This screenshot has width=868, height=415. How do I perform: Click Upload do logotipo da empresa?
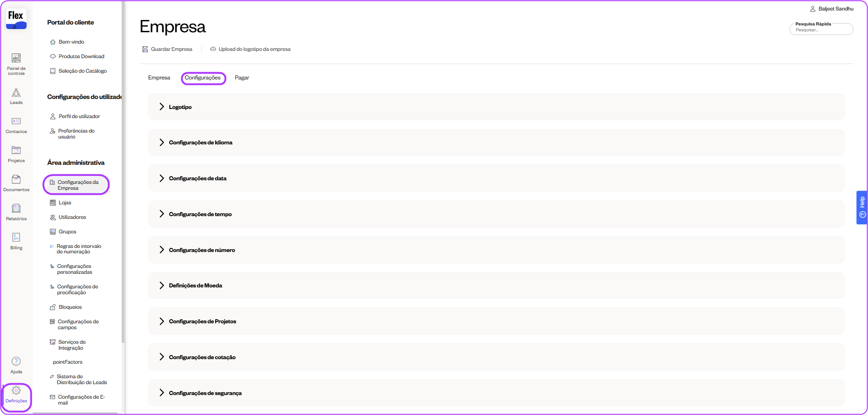pyautogui.click(x=250, y=49)
